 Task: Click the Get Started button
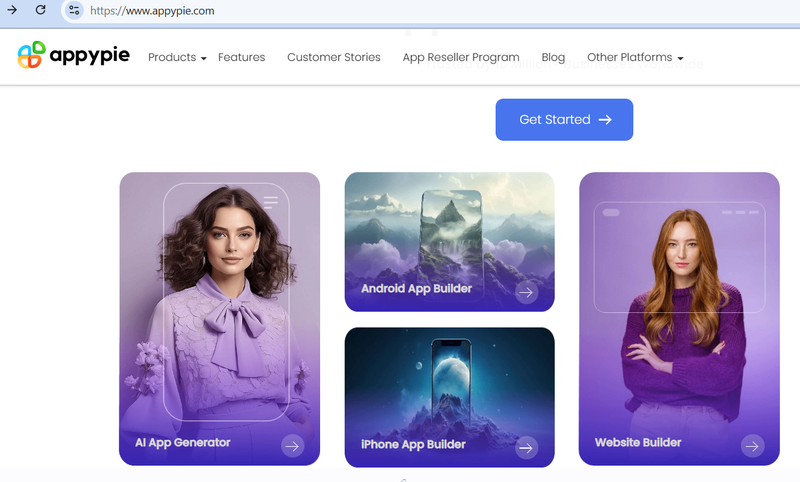tap(564, 120)
